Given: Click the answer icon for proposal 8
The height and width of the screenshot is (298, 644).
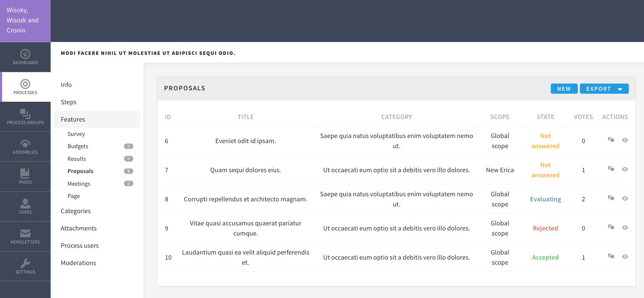Looking at the screenshot, I should [x=611, y=198].
